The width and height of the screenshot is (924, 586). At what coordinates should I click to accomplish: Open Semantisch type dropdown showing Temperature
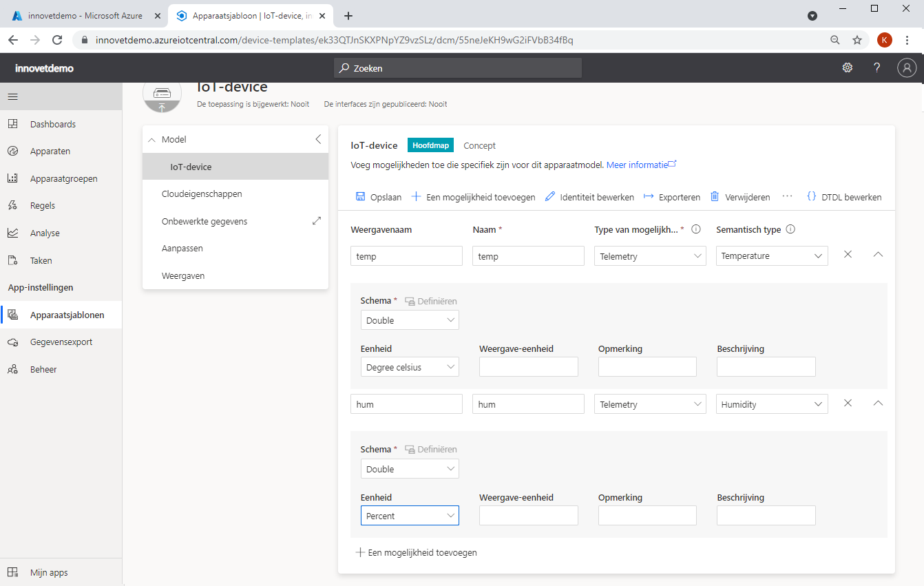click(x=772, y=255)
